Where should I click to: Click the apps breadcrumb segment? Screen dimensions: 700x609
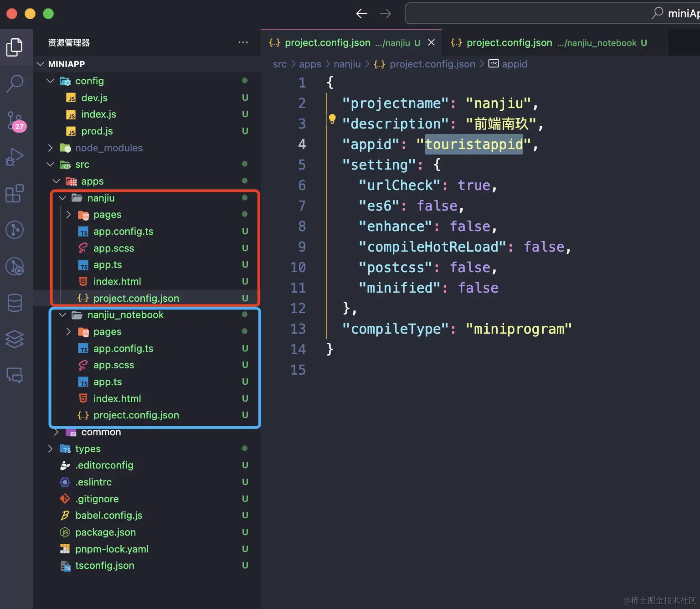310,64
